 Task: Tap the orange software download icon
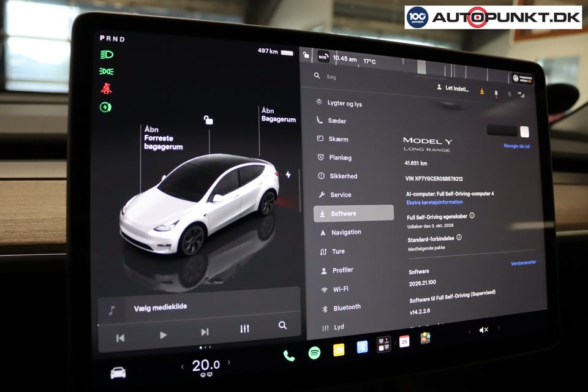(482, 91)
